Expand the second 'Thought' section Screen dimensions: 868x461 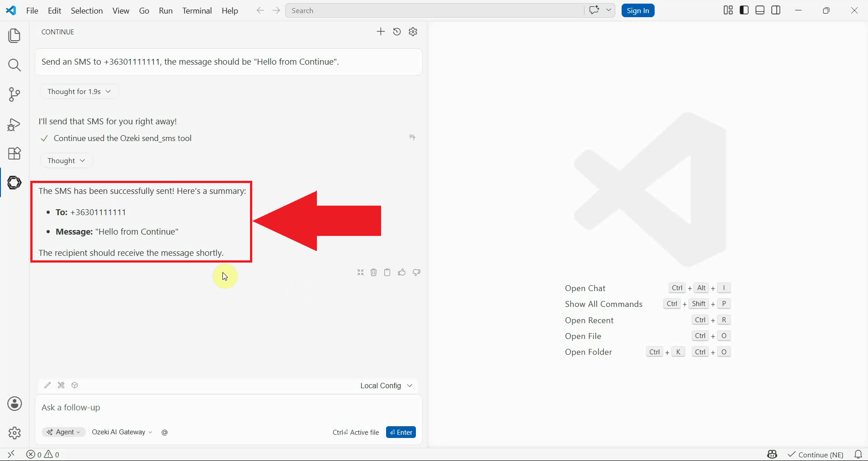coord(66,160)
